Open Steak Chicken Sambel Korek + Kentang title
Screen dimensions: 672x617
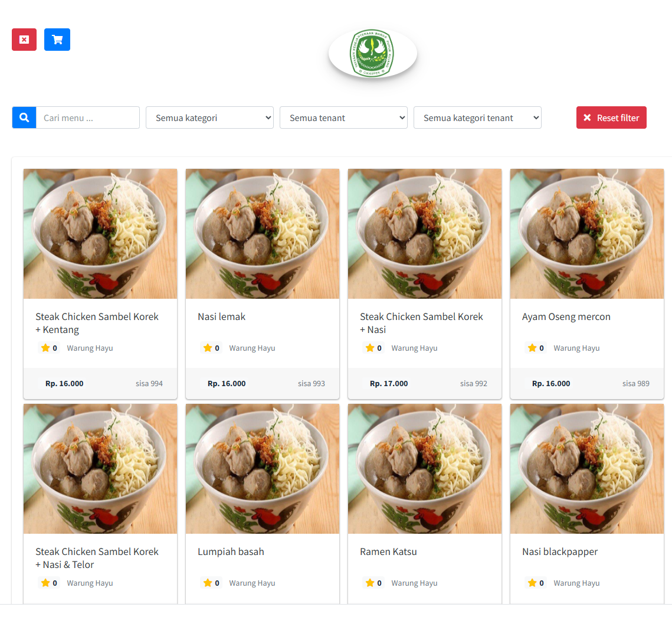[97, 323]
